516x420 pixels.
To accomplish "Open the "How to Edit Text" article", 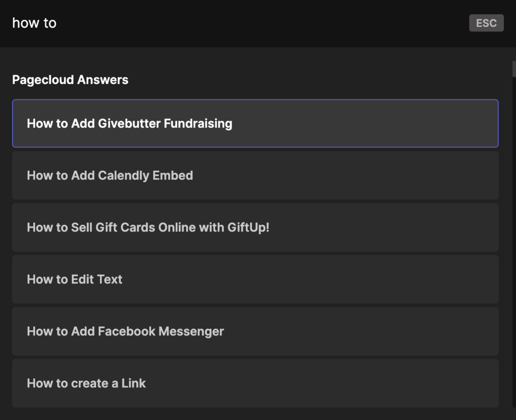I will point(255,280).
